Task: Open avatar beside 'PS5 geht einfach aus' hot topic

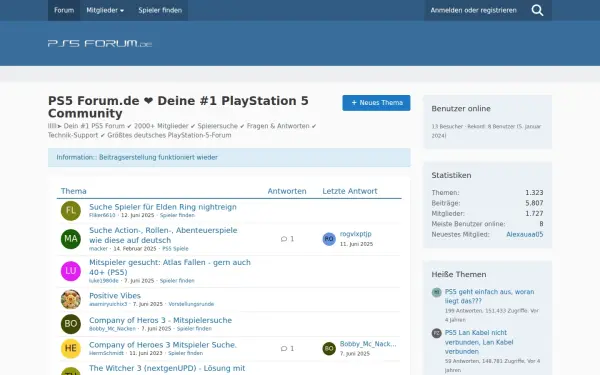Action: (437, 292)
